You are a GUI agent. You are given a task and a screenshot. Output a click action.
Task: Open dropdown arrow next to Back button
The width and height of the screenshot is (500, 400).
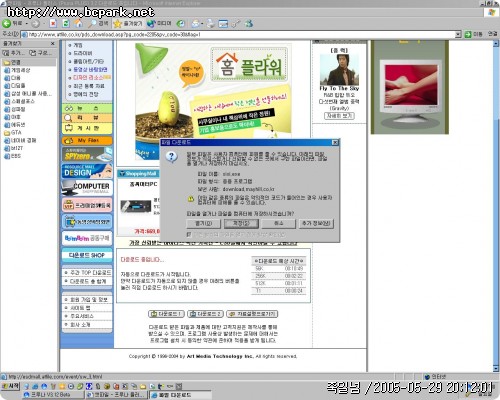tap(27, 24)
